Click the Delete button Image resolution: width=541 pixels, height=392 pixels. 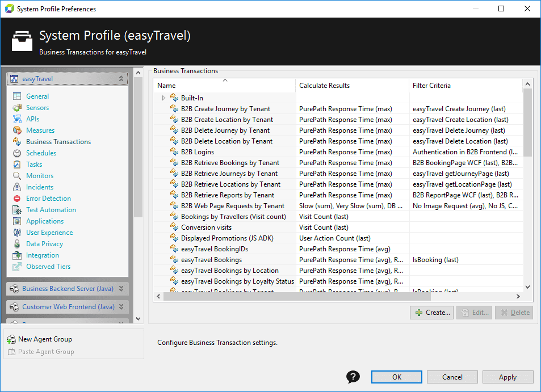pyautogui.click(x=514, y=313)
